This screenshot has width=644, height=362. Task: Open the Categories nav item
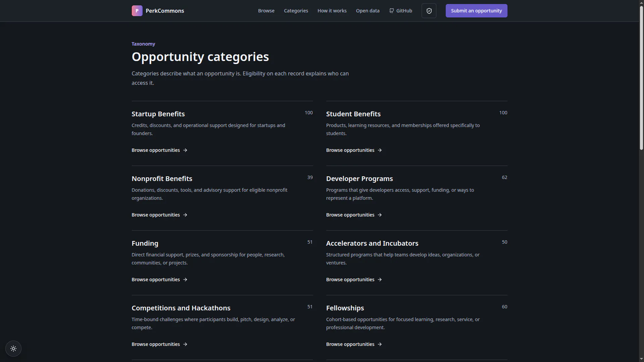coord(296,11)
